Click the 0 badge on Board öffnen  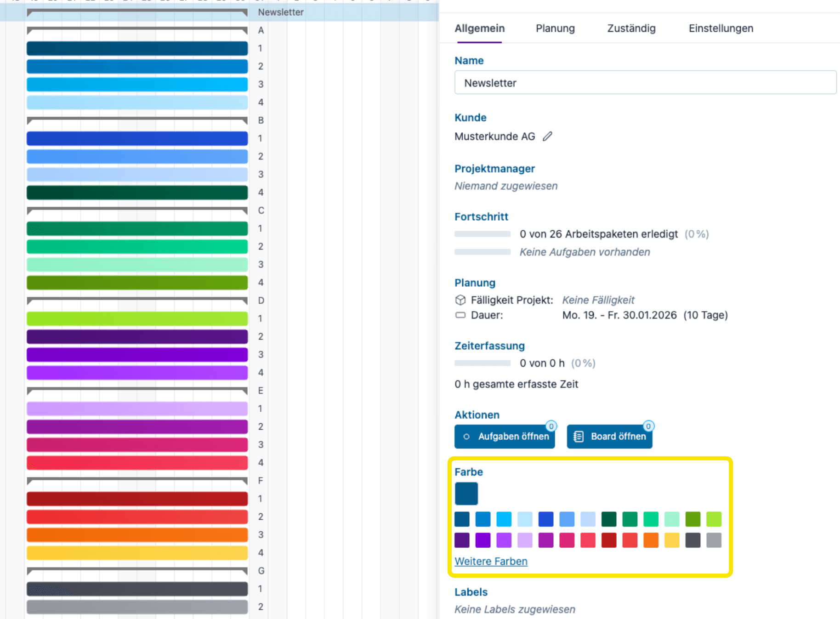pyautogui.click(x=648, y=426)
